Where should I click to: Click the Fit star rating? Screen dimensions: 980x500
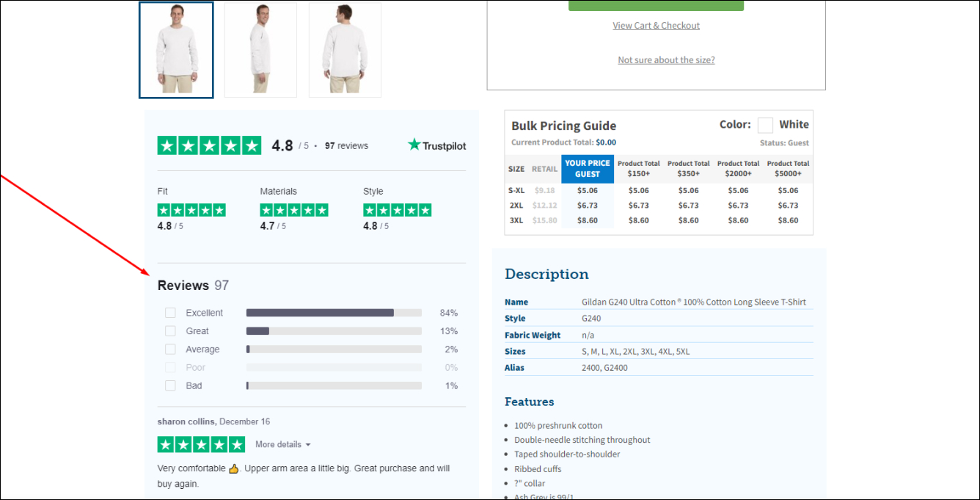tap(191, 210)
